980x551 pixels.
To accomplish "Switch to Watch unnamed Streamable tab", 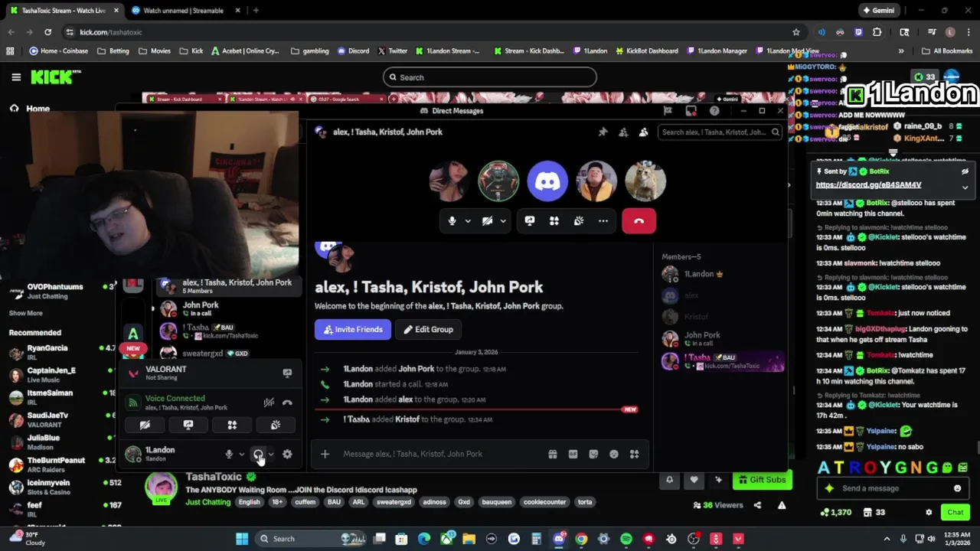I will [x=184, y=11].
